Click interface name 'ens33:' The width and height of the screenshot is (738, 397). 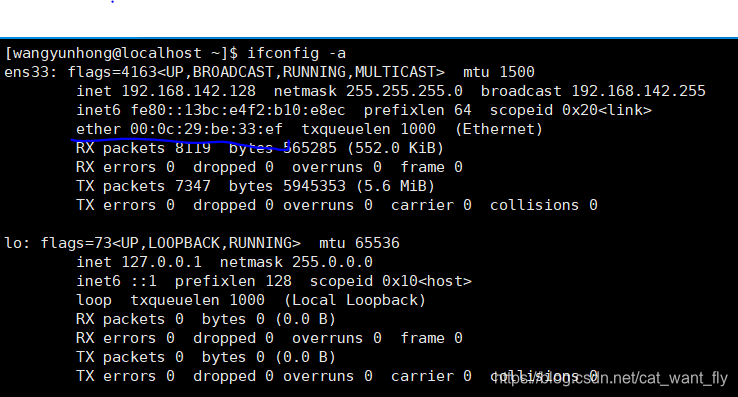pos(31,72)
